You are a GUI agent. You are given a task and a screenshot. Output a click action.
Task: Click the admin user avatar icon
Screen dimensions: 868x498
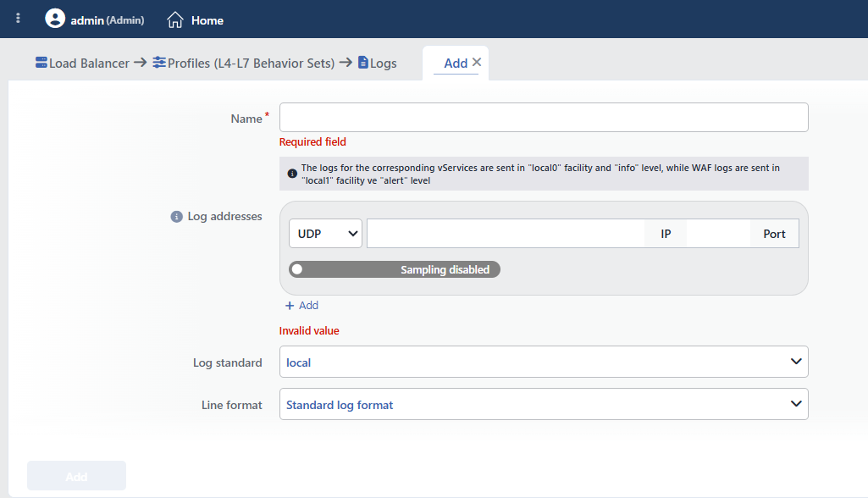(55, 19)
